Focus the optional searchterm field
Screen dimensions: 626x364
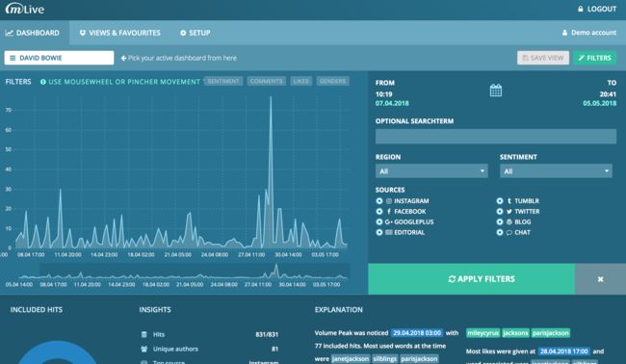click(x=496, y=137)
